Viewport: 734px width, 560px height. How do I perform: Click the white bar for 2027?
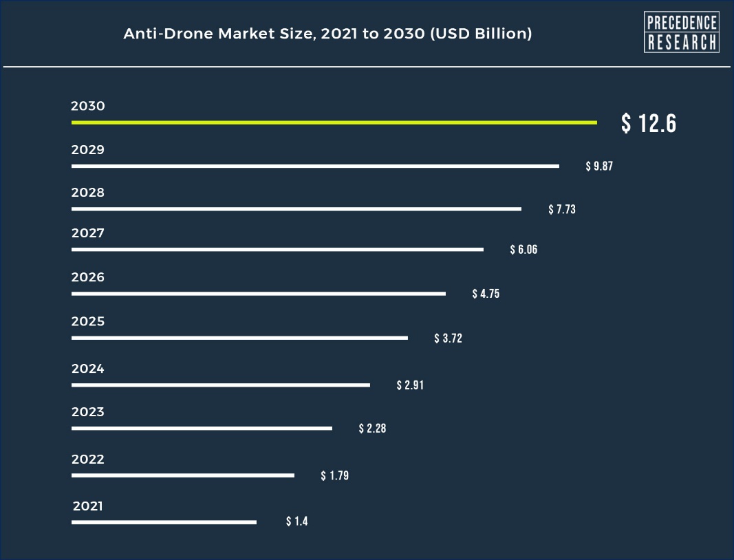coord(277,249)
